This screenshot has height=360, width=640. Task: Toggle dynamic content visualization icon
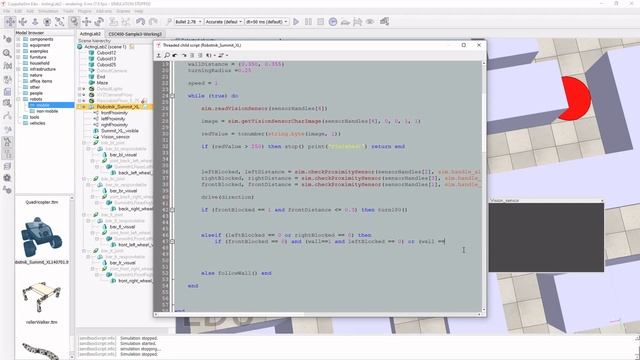pos(168,22)
